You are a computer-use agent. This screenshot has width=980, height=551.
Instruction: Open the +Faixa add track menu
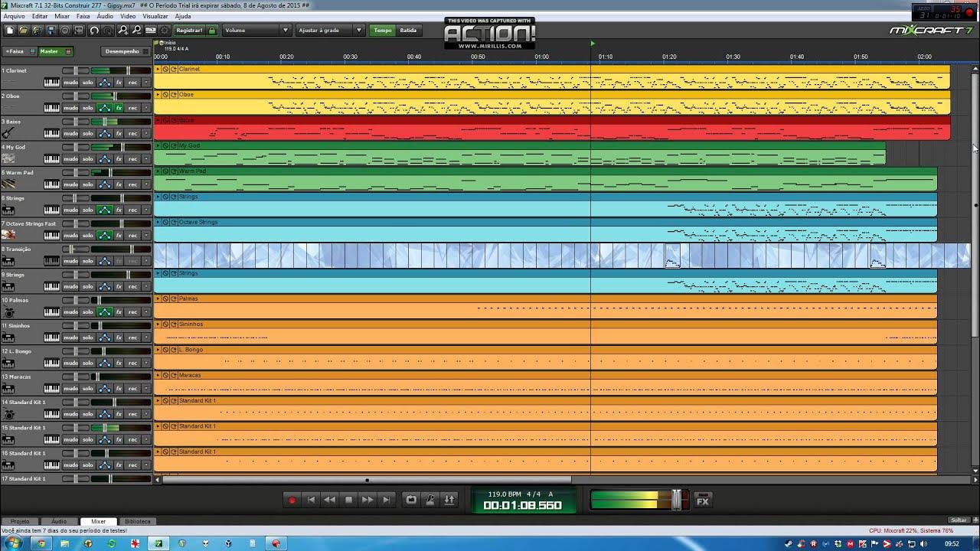pyautogui.click(x=18, y=51)
